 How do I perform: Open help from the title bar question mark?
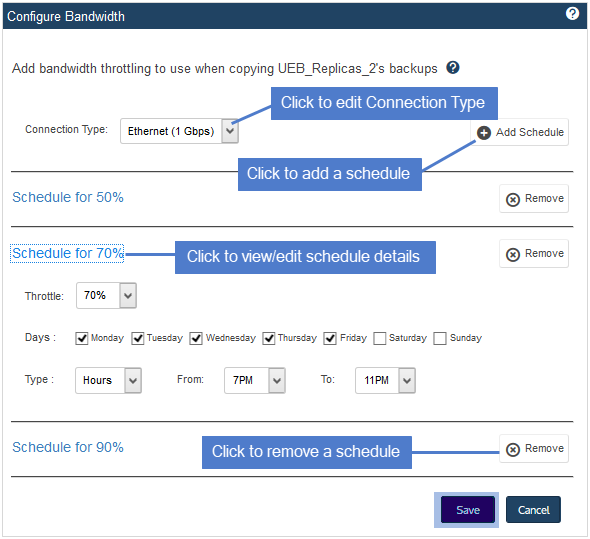pos(572,14)
